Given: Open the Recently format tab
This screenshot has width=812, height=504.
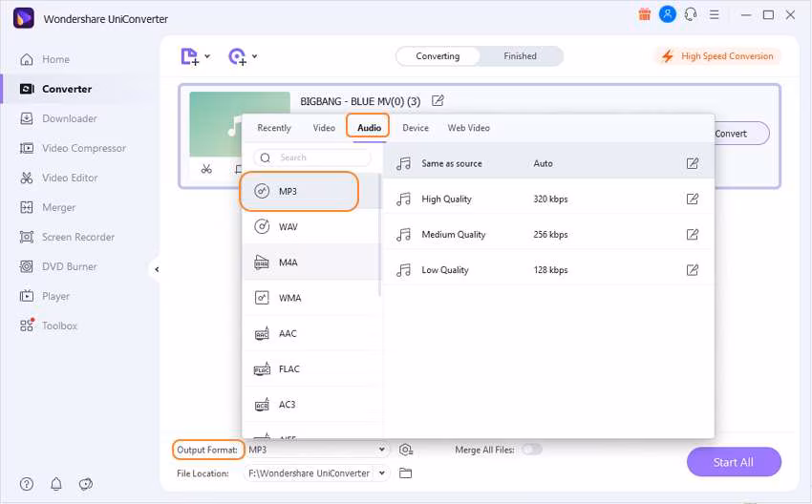Looking at the screenshot, I should click(274, 128).
